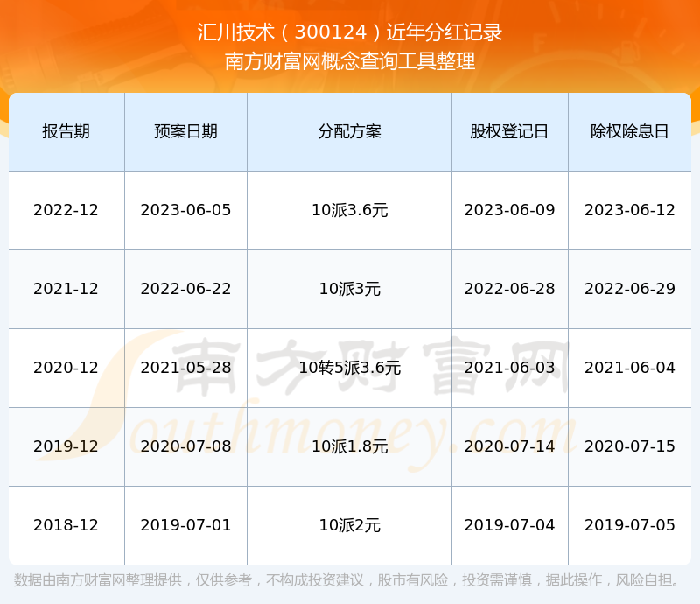Select the 2021-12 report period cell
700x604 pixels.
click(66, 289)
